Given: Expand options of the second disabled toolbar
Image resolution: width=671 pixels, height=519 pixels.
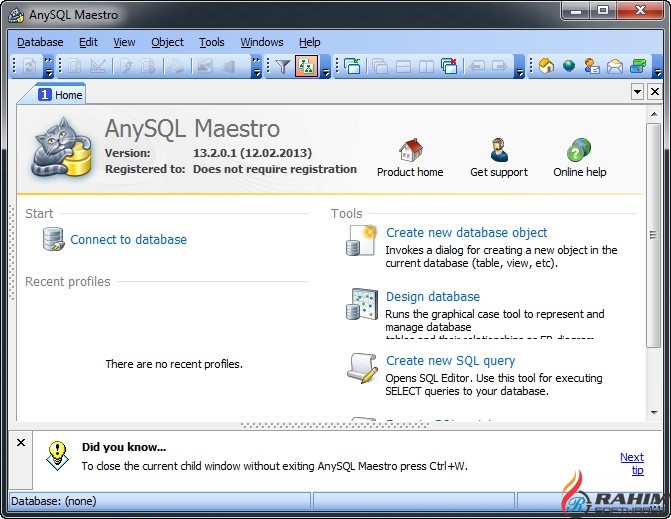Looking at the screenshot, I should [256, 66].
